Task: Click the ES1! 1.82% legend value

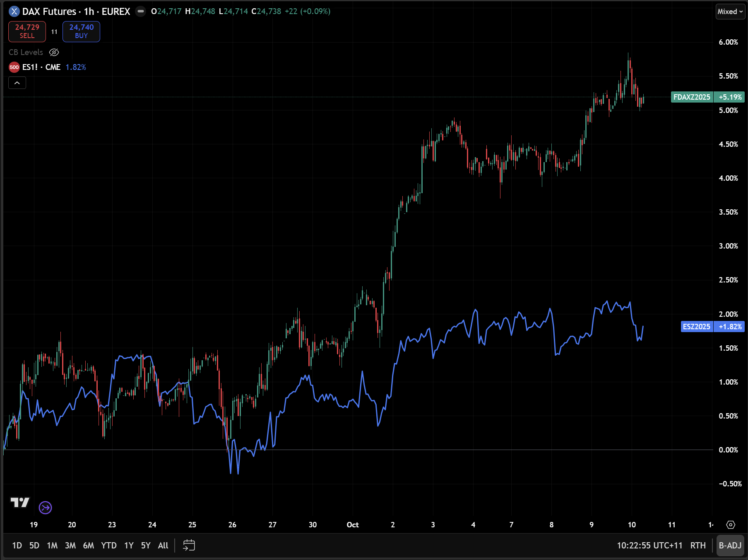Action: (x=76, y=67)
